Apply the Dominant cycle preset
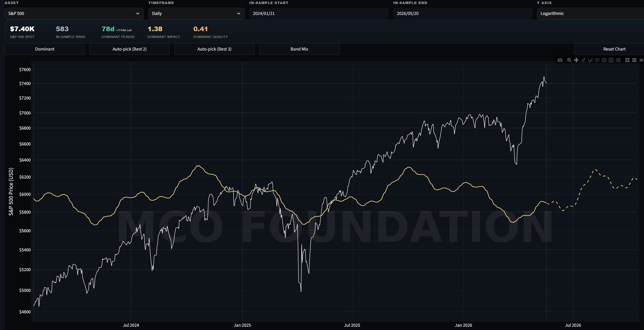 point(45,49)
